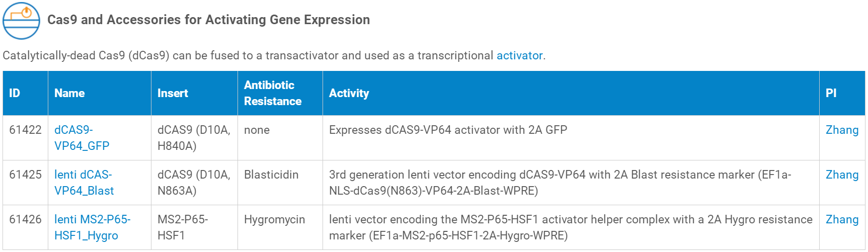Click the Name column header

[69, 93]
